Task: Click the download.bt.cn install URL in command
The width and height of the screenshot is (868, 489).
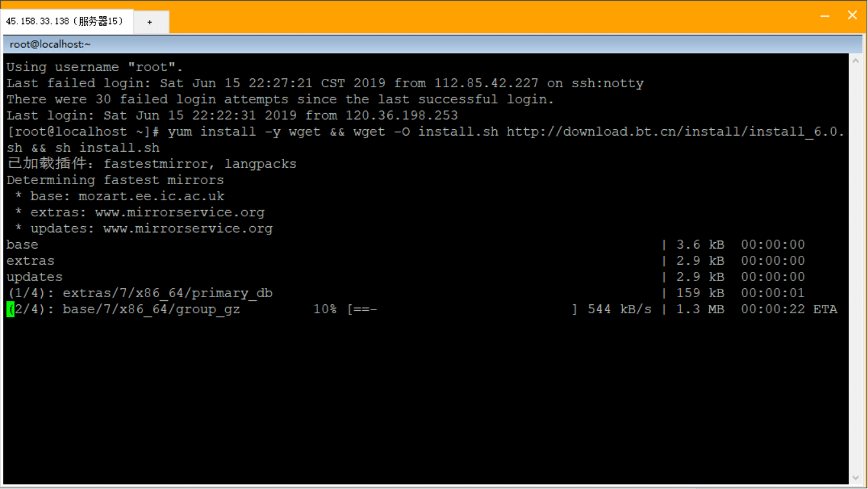Action: [674, 132]
